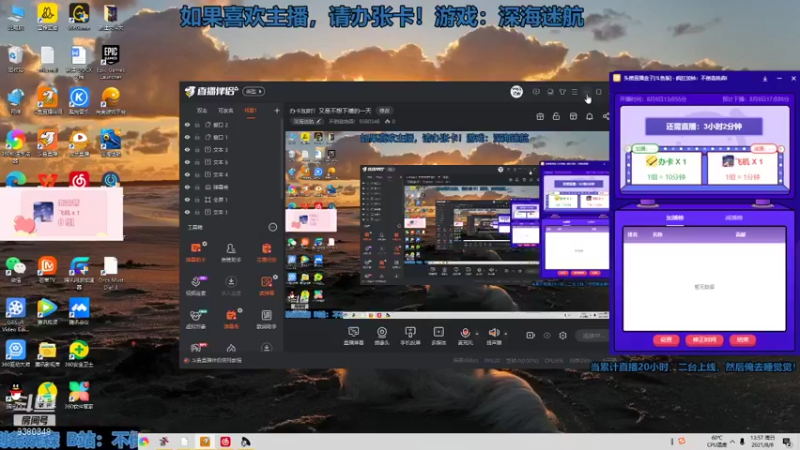
Task: Open Epic Games Launcher desktop icon
Action: [110, 61]
